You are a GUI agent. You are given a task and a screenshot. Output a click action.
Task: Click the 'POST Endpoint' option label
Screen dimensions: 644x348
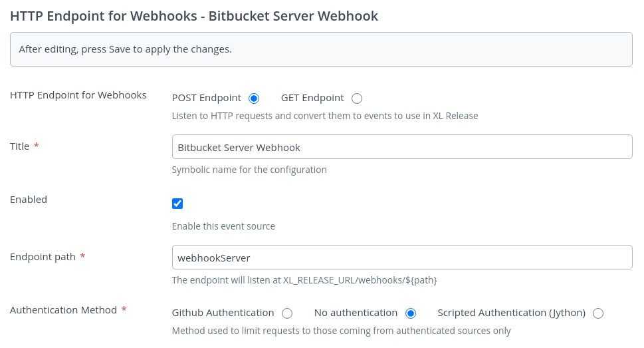(x=206, y=98)
